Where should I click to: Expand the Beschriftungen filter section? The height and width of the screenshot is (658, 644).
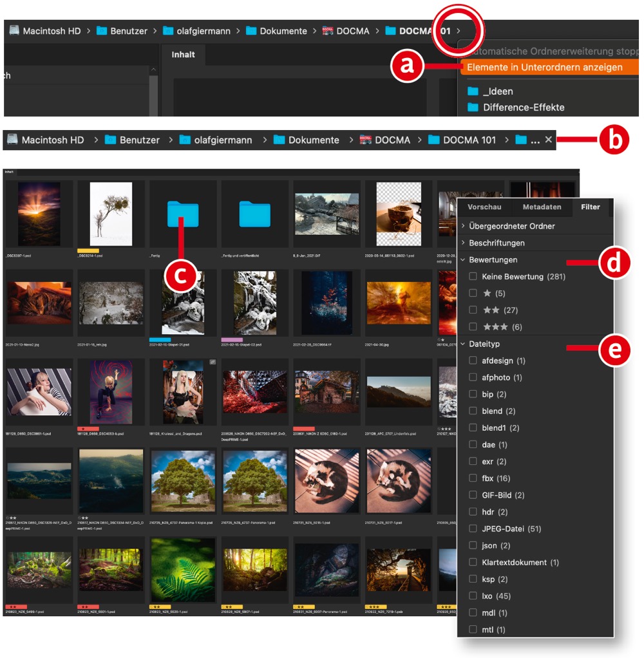[x=463, y=243]
